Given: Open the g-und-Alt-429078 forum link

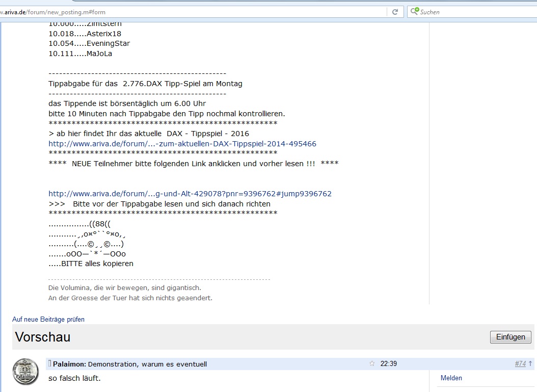Looking at the screenshot, I should [x=190, y=194].
